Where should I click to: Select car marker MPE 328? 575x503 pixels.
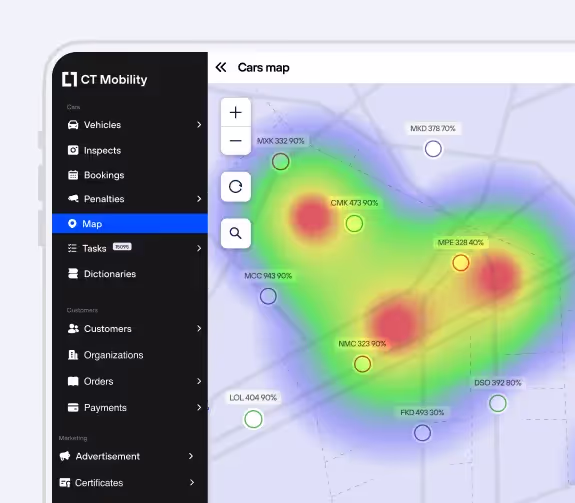tap(461, 263)
